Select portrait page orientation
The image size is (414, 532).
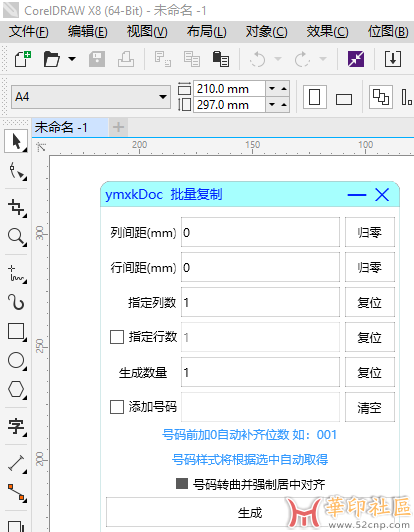(315, 97)
